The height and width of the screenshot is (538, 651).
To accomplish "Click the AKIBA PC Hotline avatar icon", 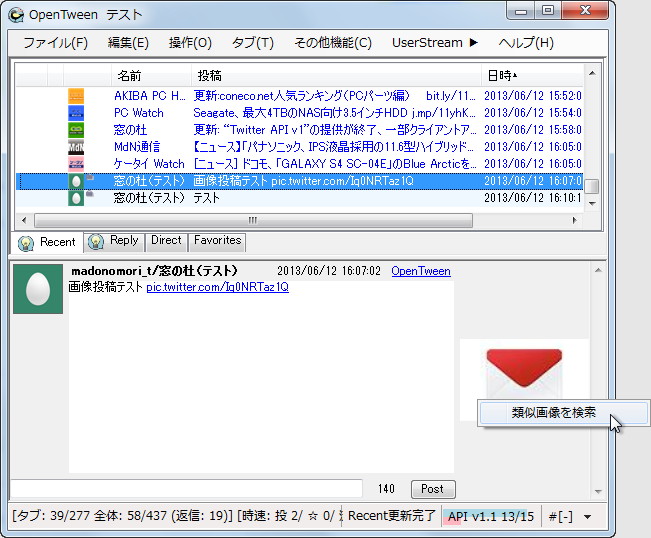I will 76,96.
